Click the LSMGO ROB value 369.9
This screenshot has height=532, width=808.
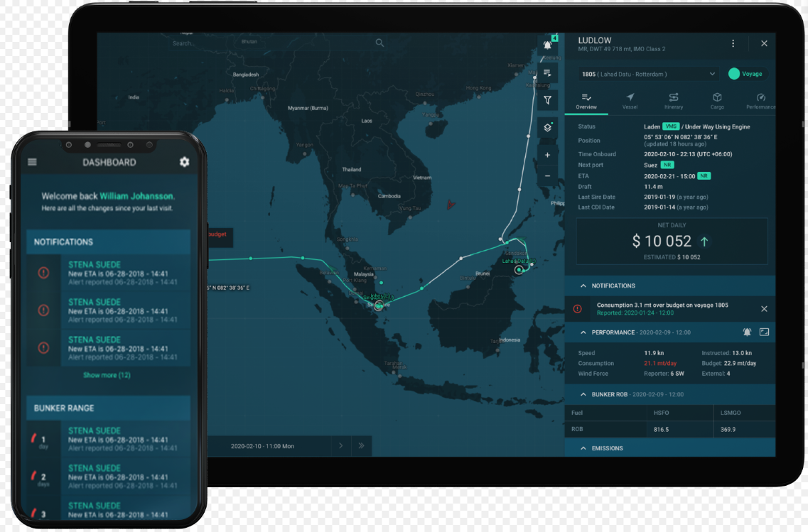tap(728, 430)
